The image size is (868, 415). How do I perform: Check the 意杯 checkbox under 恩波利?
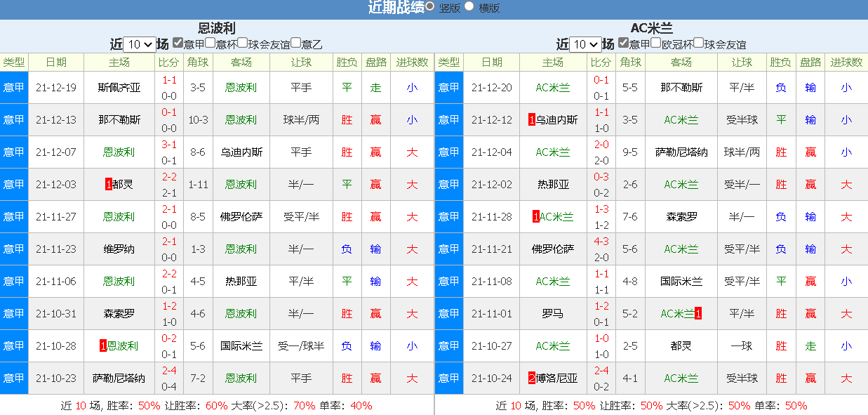(x=210, y=43)
